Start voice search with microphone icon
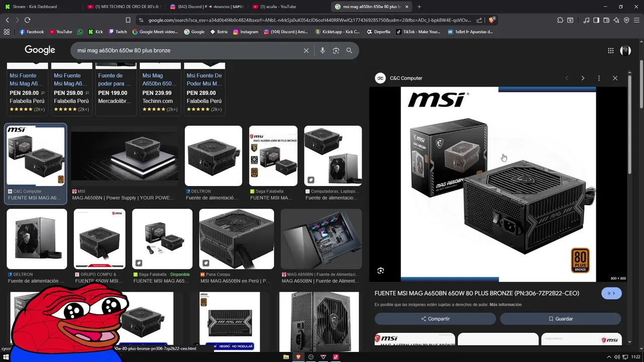The height and width of the screenshot is (362, 644). [x=323, y=50]
